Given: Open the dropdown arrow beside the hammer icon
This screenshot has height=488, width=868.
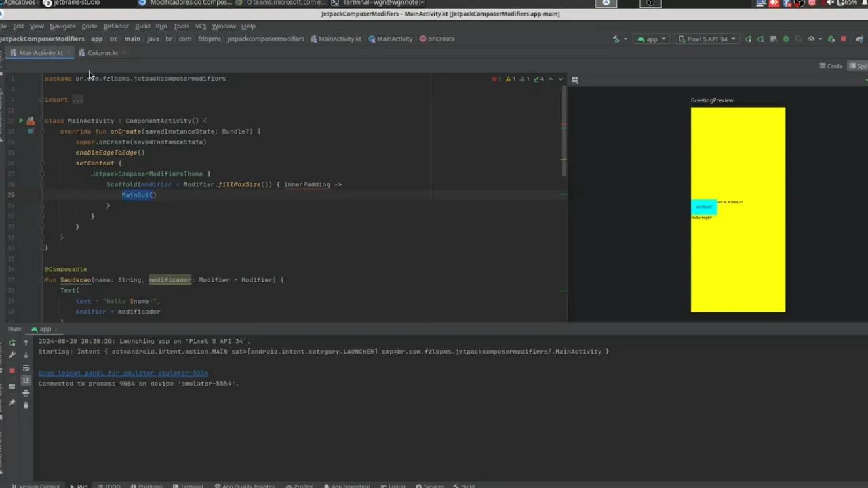Looking at the screenshot, I should pyautogui.click(x=625, y=39).
